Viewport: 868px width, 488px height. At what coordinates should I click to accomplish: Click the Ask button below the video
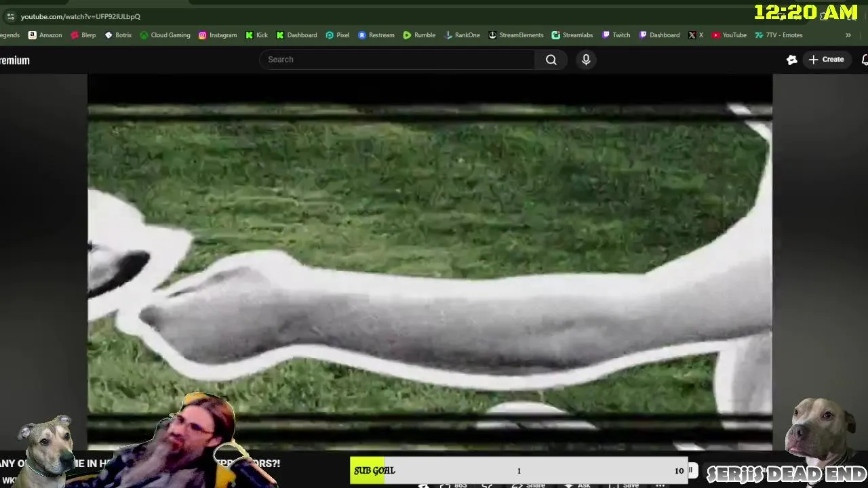coord(578,485)
